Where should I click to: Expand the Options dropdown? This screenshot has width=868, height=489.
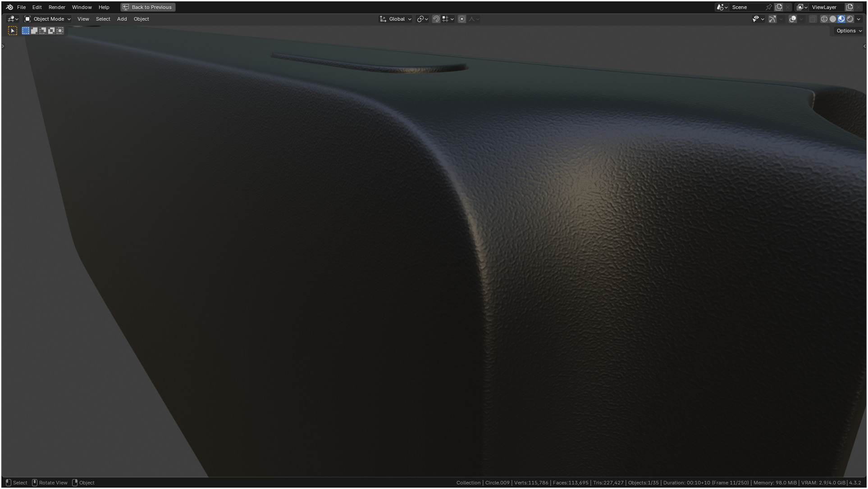pyautogui.click(x=849, y=31)
